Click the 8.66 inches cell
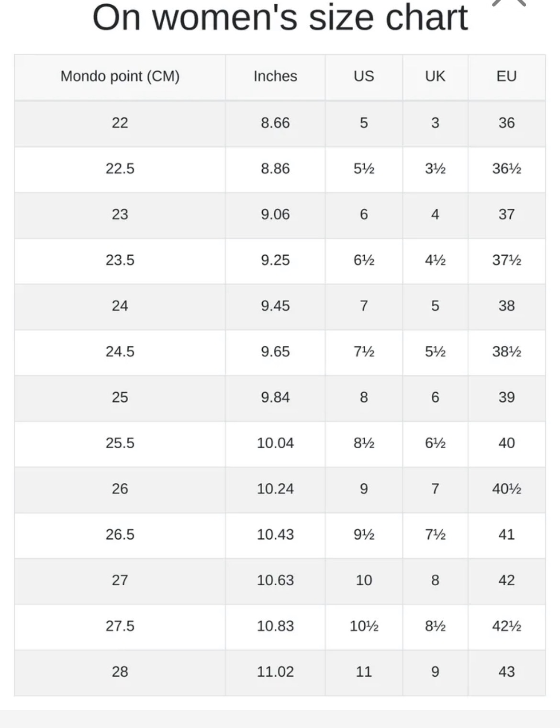This screenshot has height=728, width=560. pyautogui.click(x=275, y=123)
